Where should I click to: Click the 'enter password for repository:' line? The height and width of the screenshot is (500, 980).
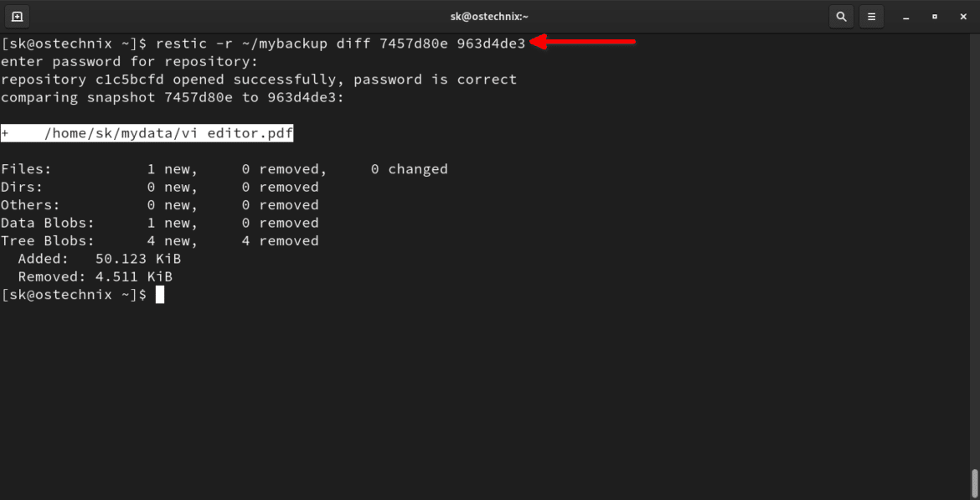click(x=130, y=62)
